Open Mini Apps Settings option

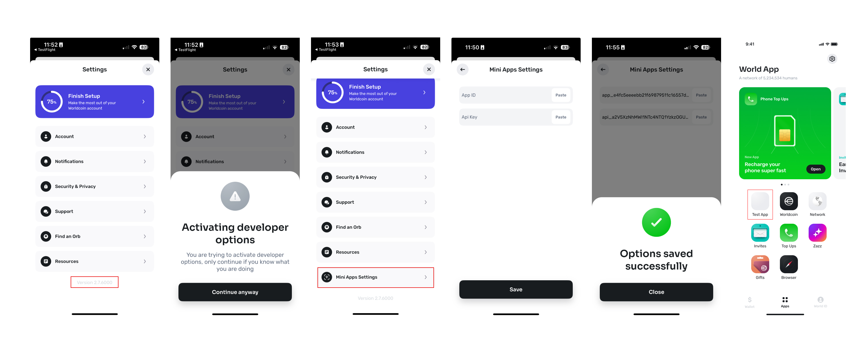click(x=375, y=277)
